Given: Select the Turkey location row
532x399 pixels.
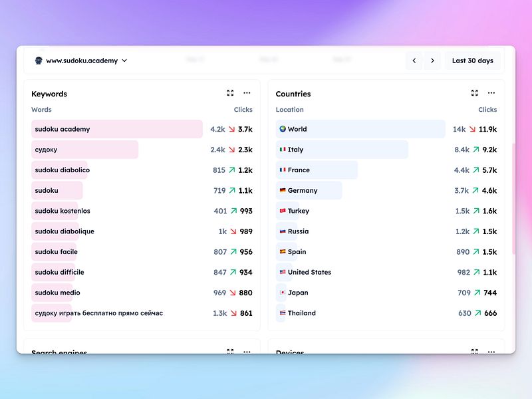Looking at the screenshot, I should click(x=386, y=211).
